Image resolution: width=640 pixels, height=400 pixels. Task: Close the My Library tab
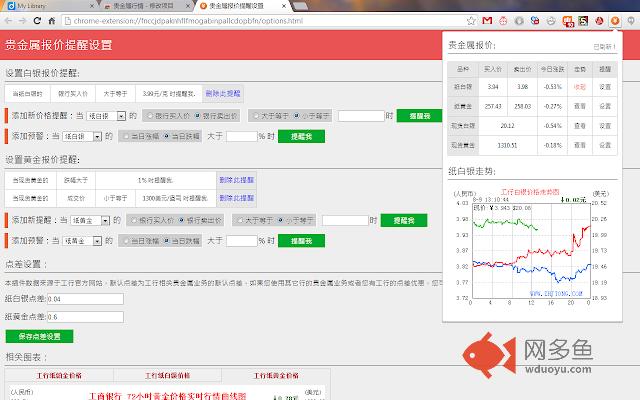tap(91, 6)
